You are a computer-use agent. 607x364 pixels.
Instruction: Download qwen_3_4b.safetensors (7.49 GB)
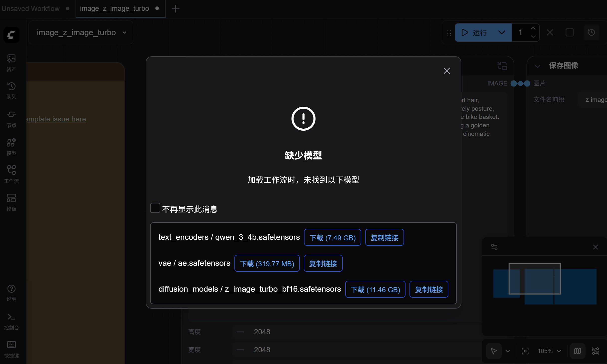(332, 237)
